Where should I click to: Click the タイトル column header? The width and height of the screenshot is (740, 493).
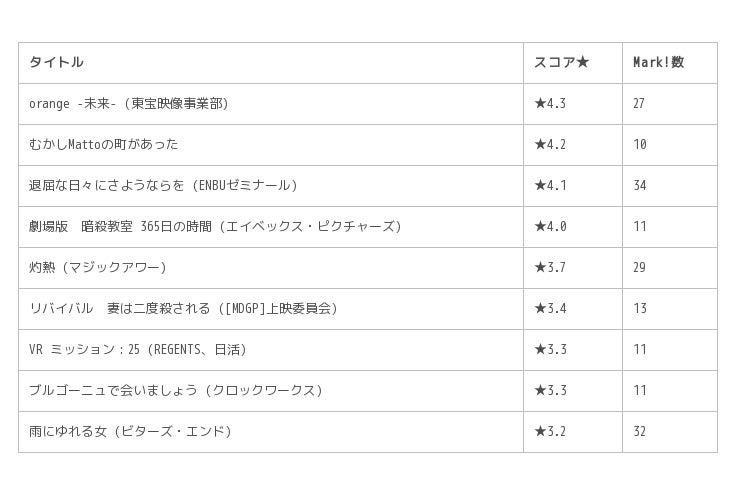56,62
